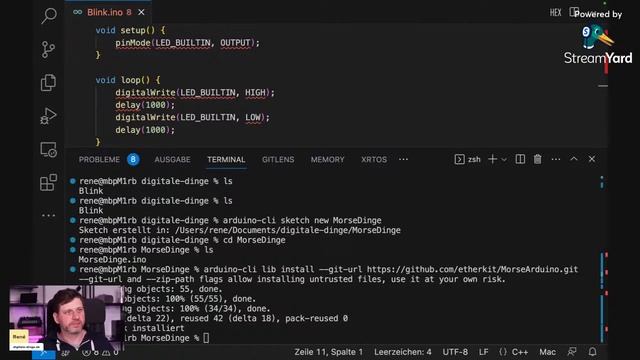Open split editor layout icon near HEX
The image size is (640, 360).
(x=574, y=12)
